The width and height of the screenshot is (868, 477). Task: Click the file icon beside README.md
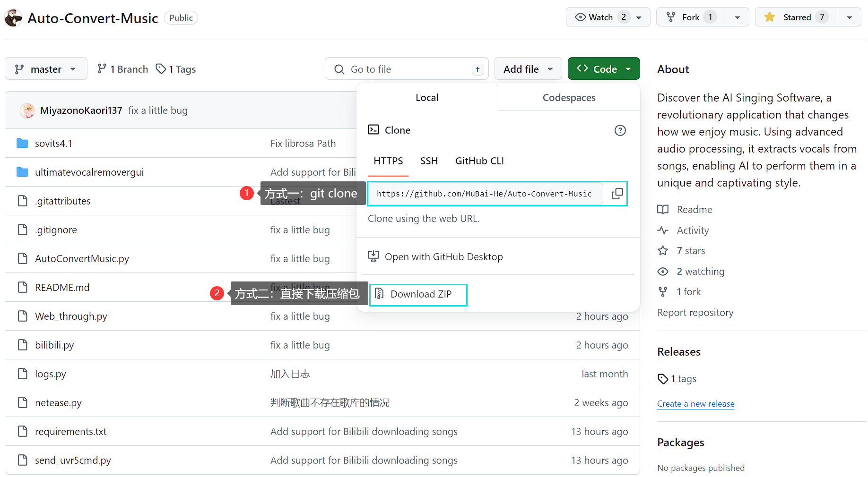coord(22,287)
